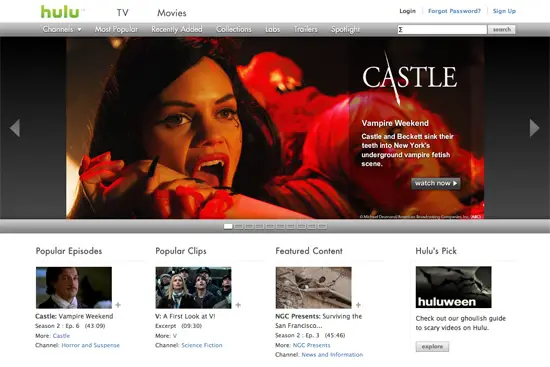
Task: Advance carousel with right arrow
Action: (534, 128)
